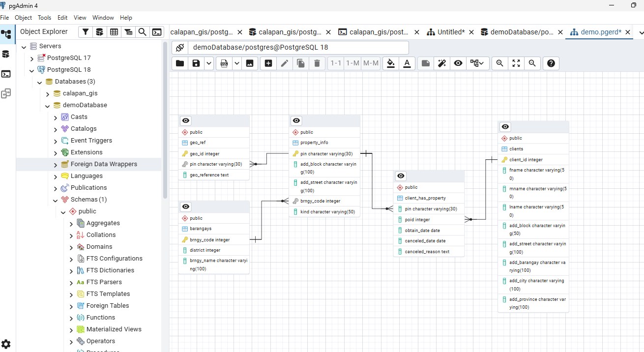
Task: Collapse the Schemas (1) node
Action: pyautogui.click(x=56, y=200)
